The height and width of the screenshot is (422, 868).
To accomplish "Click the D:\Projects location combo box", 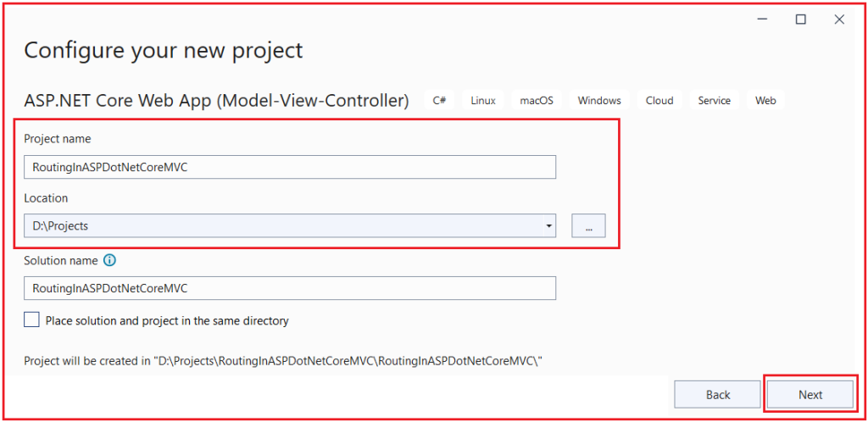I will (290, 225).
